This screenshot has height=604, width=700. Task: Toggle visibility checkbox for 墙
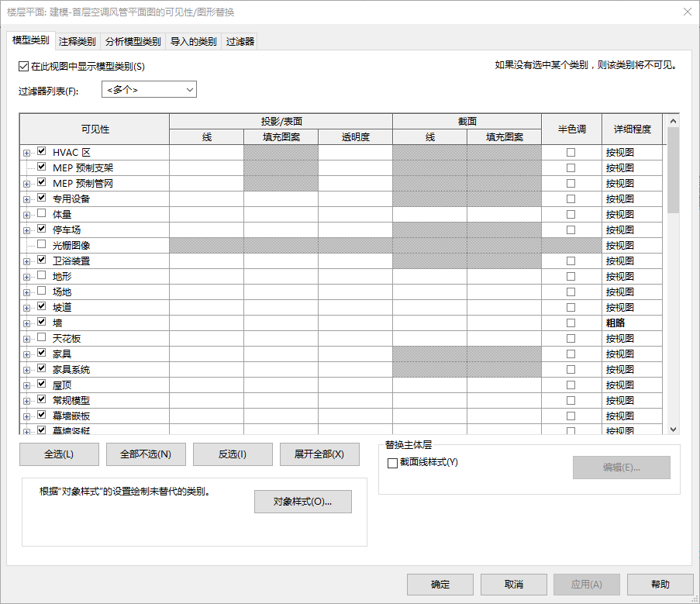tap(42, 322)
